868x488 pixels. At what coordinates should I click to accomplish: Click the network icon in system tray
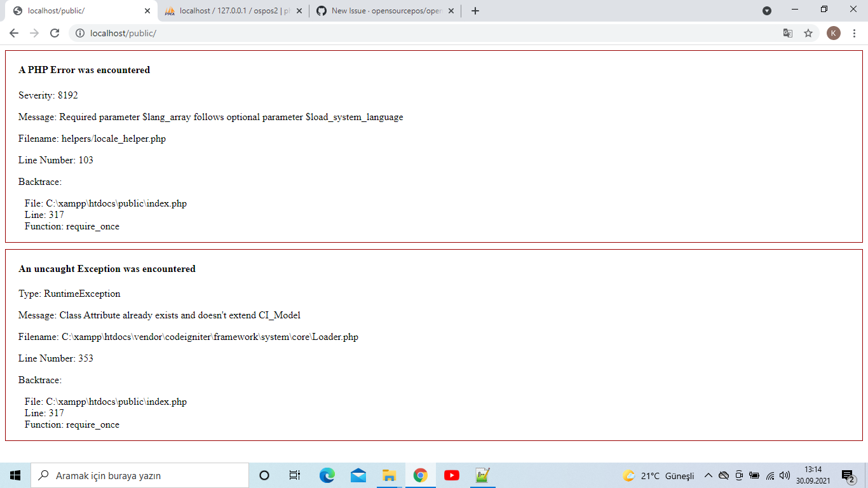pos(769,475)
